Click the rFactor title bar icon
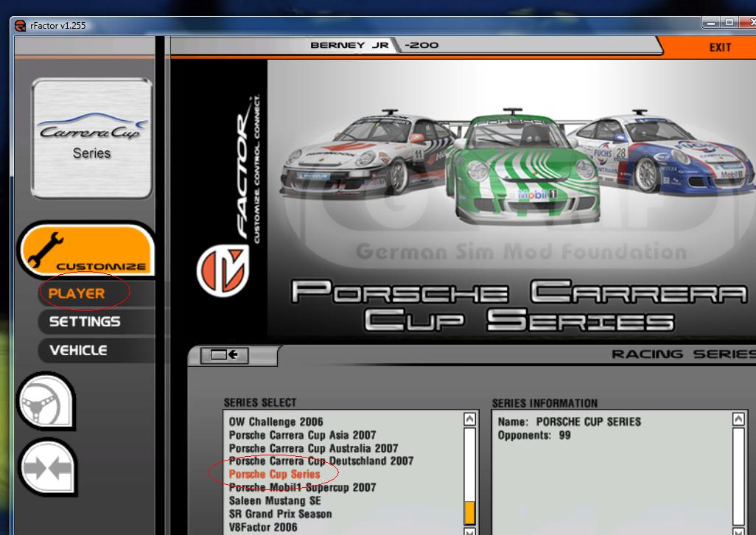 point(20,25)
